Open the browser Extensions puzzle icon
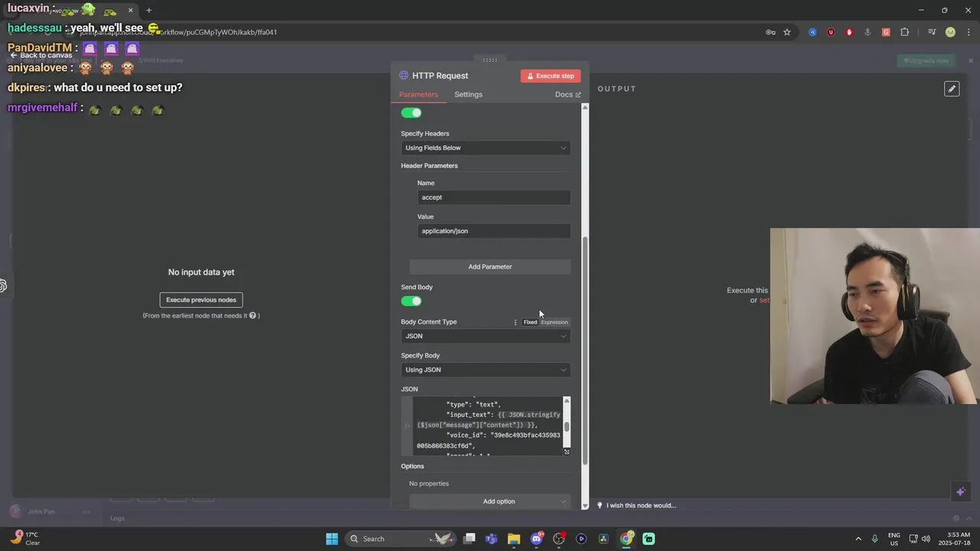Image resolution: width=980 pixels, height=551 pixels. click(x=904, y=32)
